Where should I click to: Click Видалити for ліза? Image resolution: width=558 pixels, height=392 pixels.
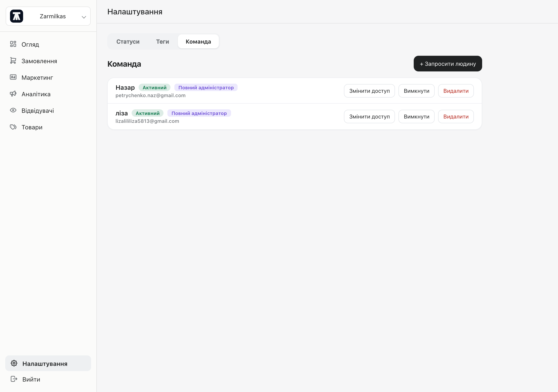point(456,117)
